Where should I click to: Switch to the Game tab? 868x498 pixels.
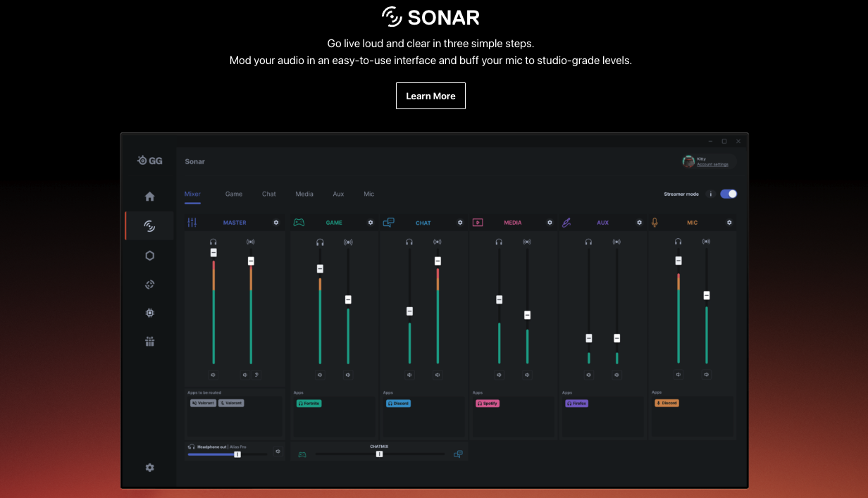pyautogui.click(x=234, y=194)
